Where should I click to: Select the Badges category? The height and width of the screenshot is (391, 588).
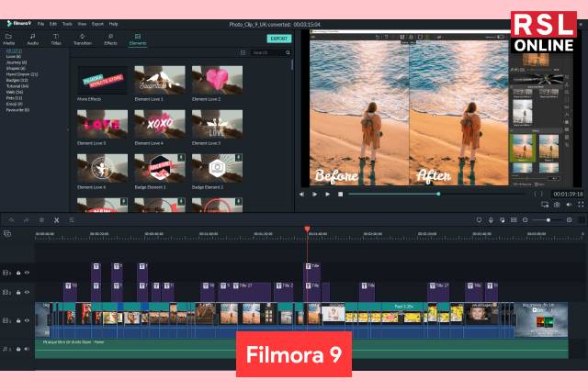pyautogui.click(x=17, y=80)
